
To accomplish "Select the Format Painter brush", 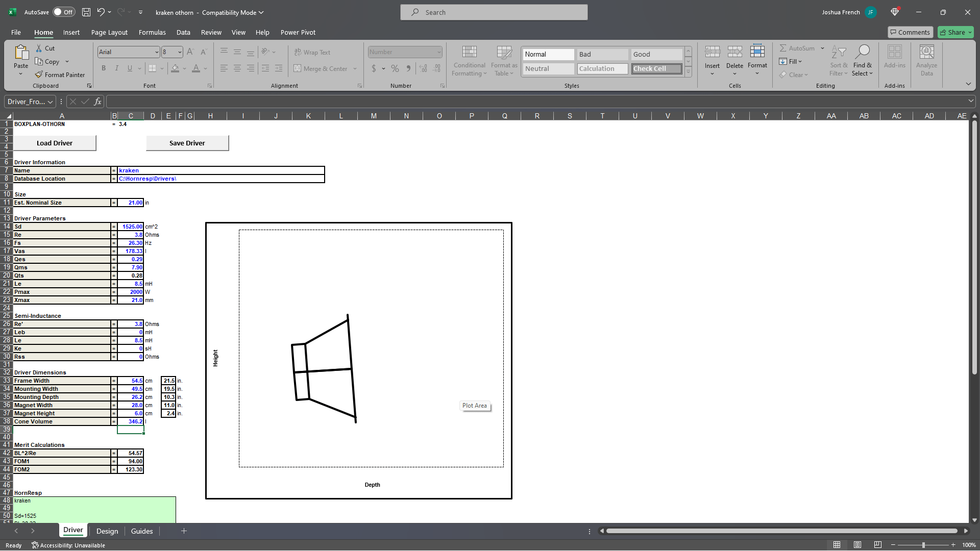I will (x=39, y=74).
